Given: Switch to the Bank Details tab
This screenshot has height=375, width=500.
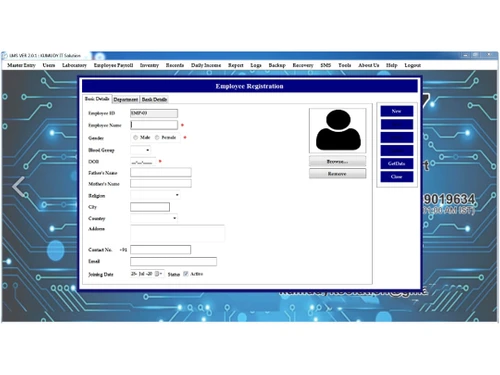Looking at the screenshot, I should pyautogui.click(x=154, y=99).
